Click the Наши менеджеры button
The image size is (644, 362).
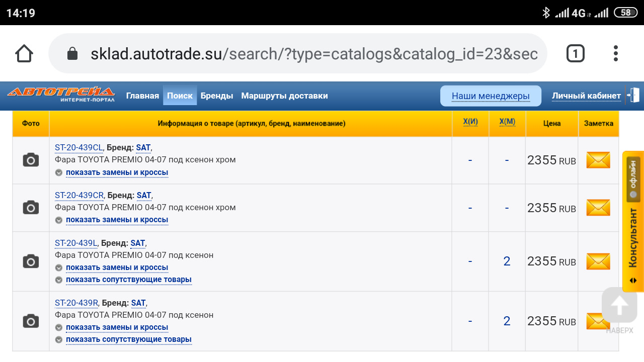491,96
